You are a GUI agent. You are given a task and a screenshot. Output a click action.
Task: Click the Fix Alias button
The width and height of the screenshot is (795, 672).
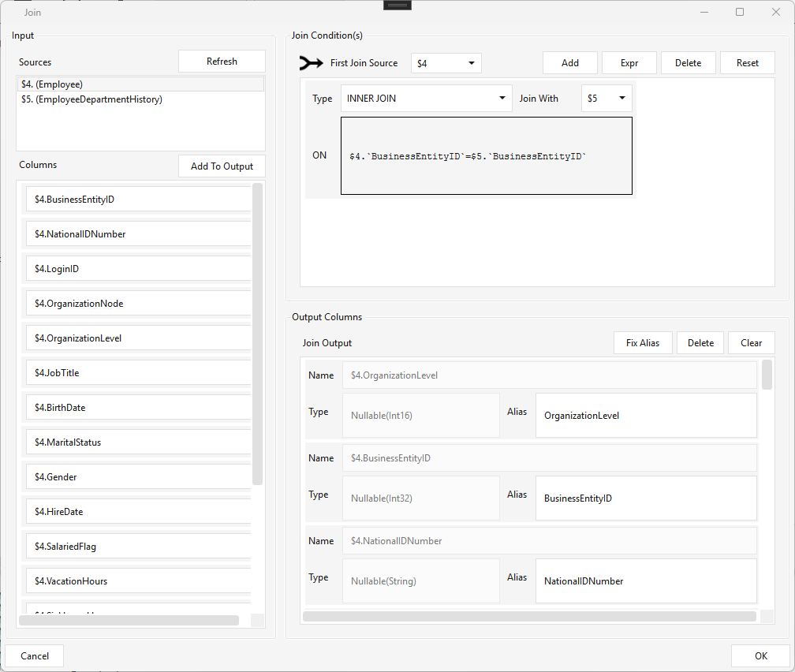(643, 343)
